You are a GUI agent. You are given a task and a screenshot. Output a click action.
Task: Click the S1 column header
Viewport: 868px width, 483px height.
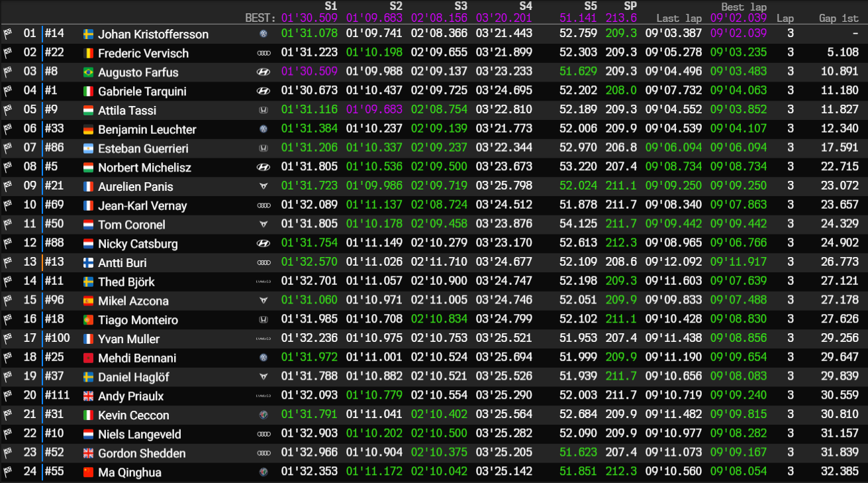330,6
